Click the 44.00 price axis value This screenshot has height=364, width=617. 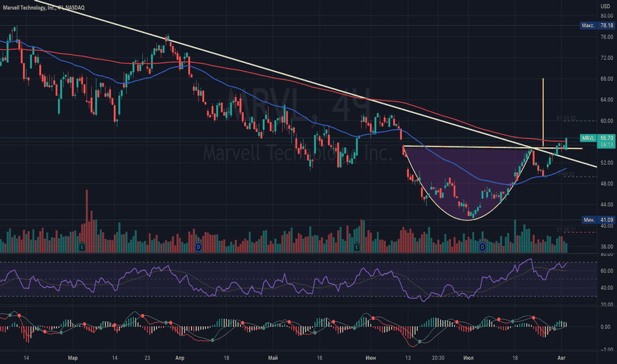point(607,205)
